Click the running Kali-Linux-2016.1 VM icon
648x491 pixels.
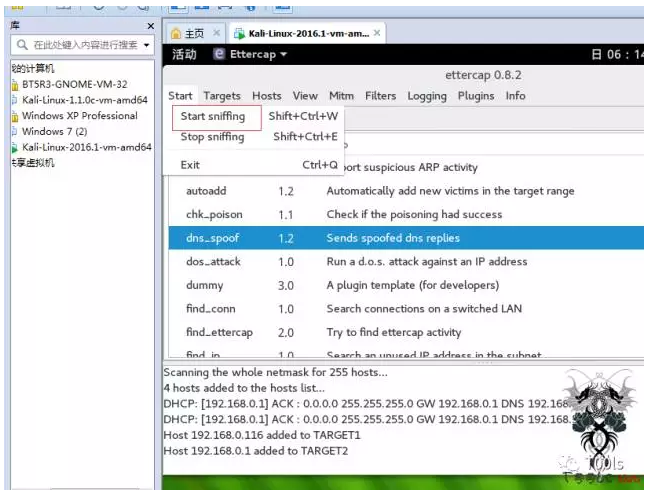point(14,148)
